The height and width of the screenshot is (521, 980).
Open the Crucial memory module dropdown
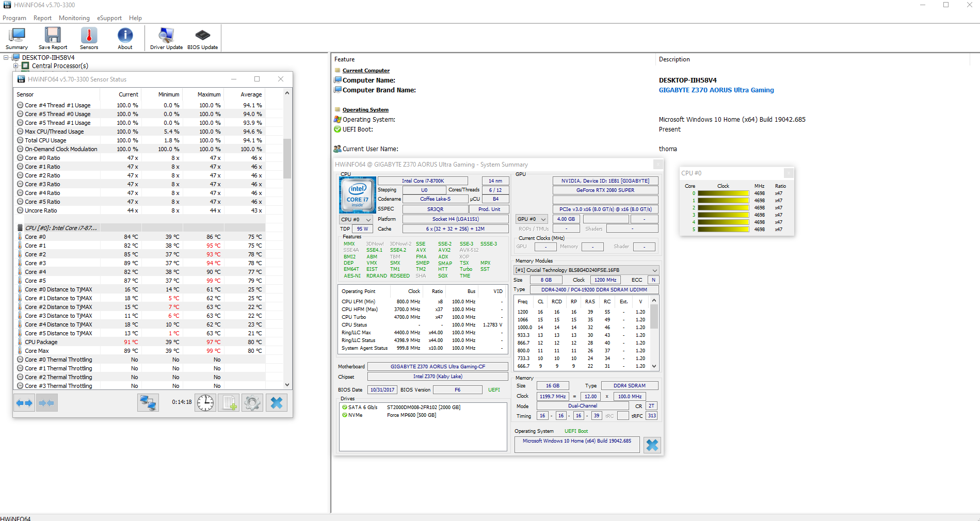coord(586,270)
